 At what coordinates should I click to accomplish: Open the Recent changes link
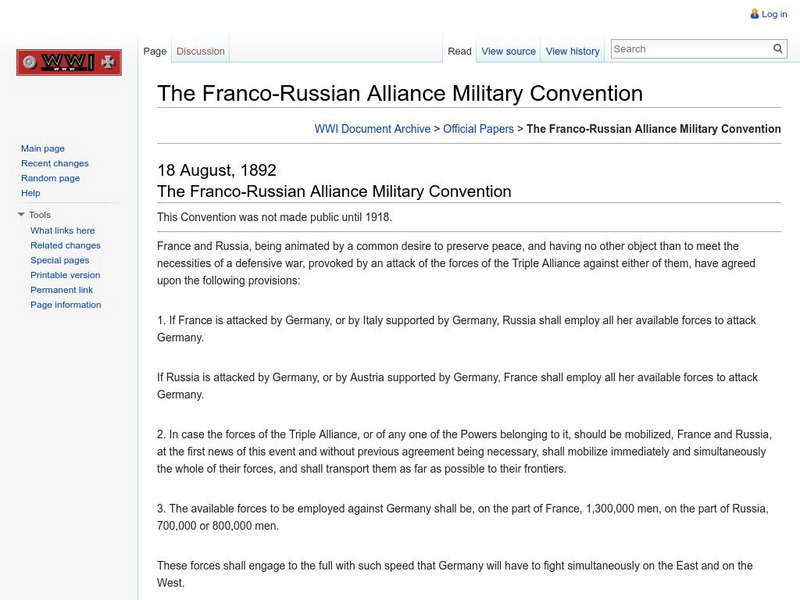tap(55, 164)
